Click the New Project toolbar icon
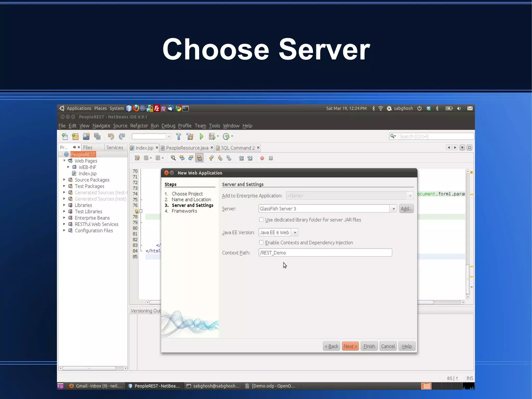This screenshot has height=399, width=532. pos(75,136)
